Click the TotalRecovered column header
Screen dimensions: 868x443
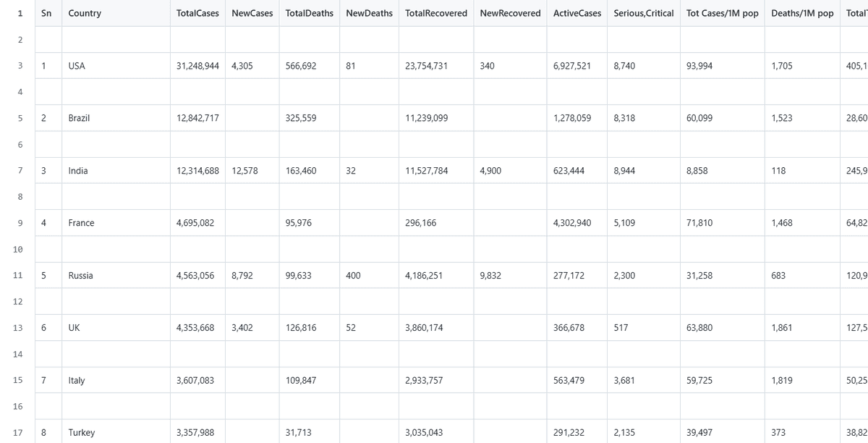point(436,13)
